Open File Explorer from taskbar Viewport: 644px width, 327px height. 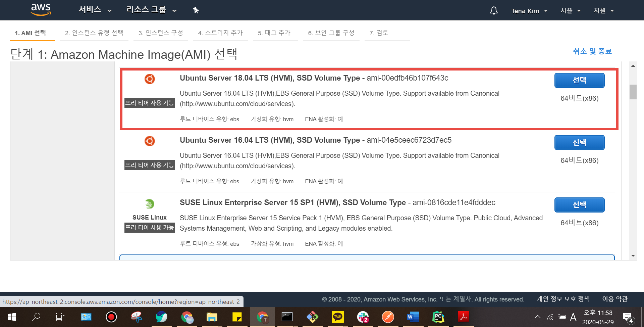(212, 317)
